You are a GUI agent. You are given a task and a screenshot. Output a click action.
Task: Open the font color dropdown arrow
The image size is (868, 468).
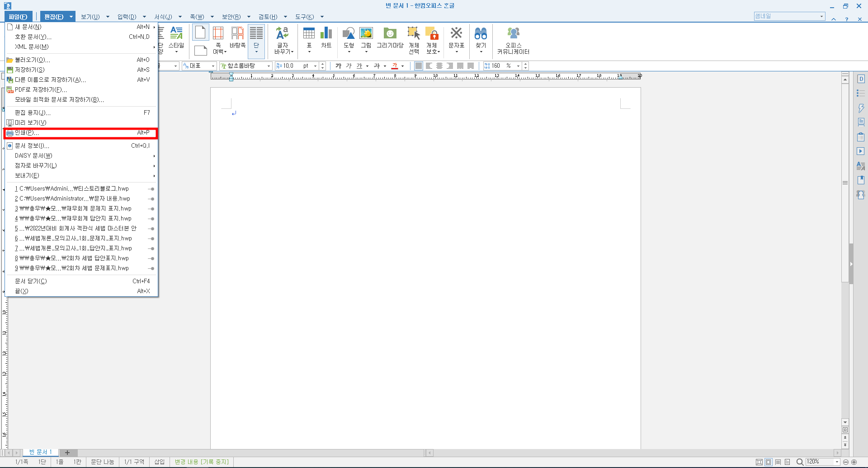click(402, 66)
